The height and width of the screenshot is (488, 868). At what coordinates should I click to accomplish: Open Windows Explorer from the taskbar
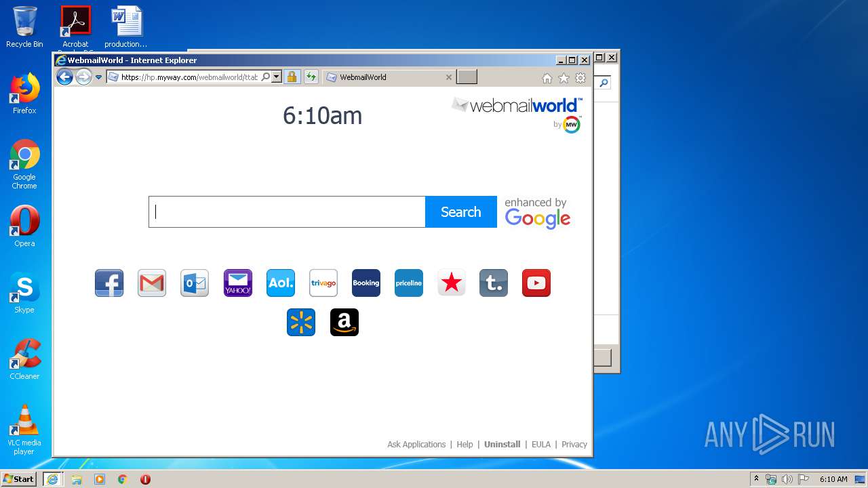pyautogui.click(x=77, y=479)
